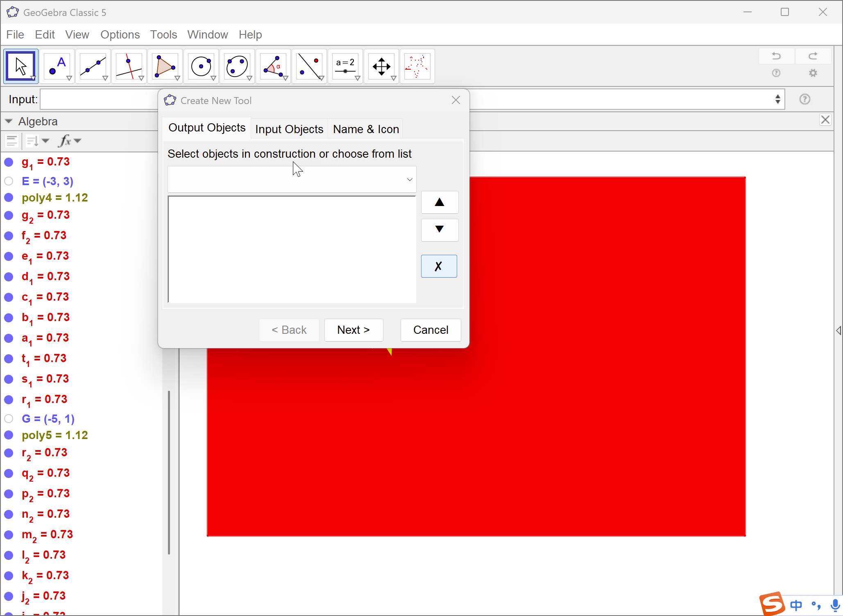Show point G visibility circle
The height and width of the screenshot is (616, 843).
(x=9, y=419)
